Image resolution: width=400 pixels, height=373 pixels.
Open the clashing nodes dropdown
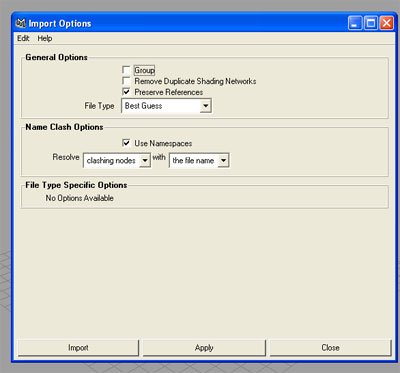[x=117, y=161]
